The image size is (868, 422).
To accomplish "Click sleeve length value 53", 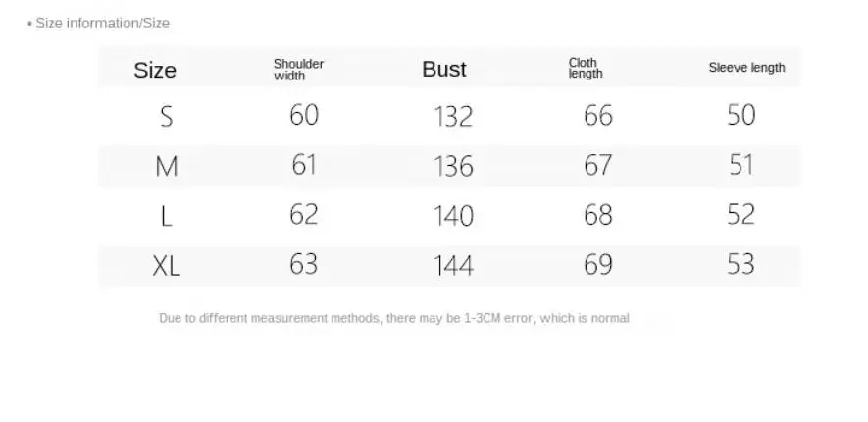I will click(x=740, y=264).
